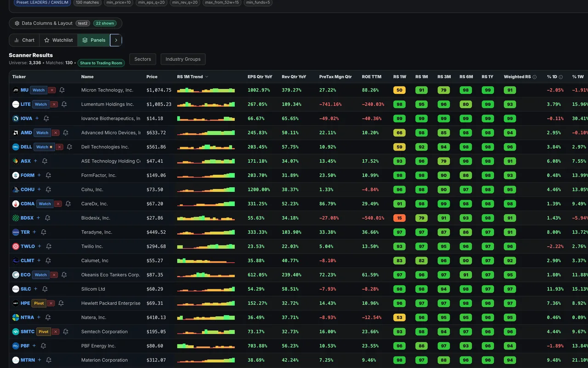Click the info icon beside Weighted RS
588x368 pixels.
tap(535, 77)
